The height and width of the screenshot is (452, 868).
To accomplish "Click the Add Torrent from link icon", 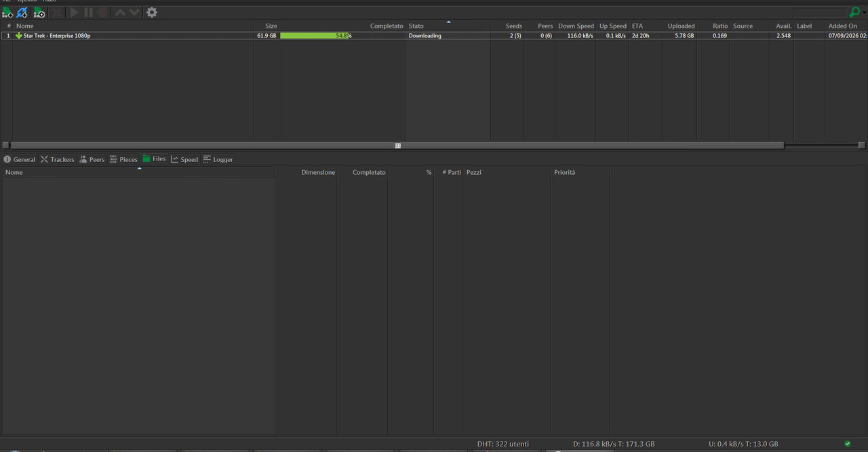I will point(22,12).
